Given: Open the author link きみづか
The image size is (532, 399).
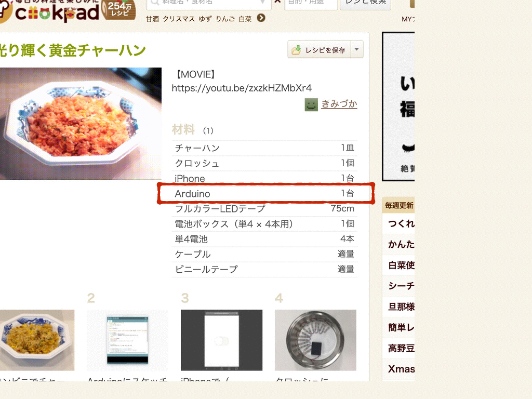Looking at the screenshot, I should pyautogui.click(x=339, y=104).
